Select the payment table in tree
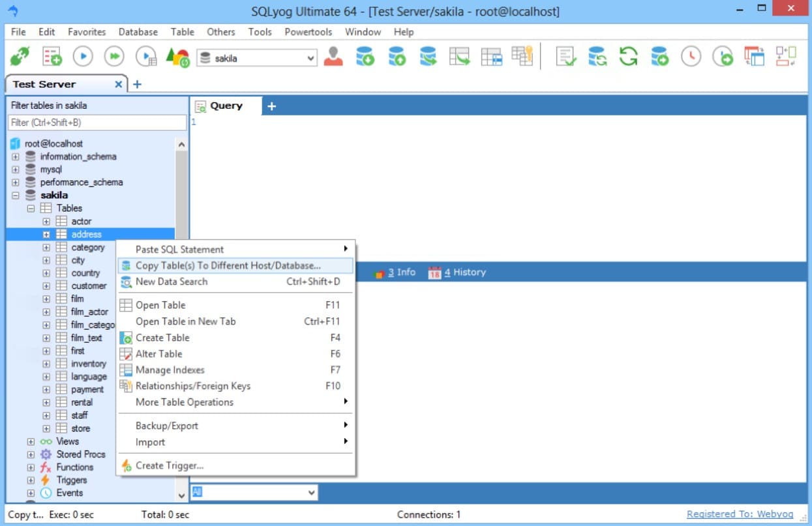812x526 pixels. pyautogui.click(x=87, y=389)
